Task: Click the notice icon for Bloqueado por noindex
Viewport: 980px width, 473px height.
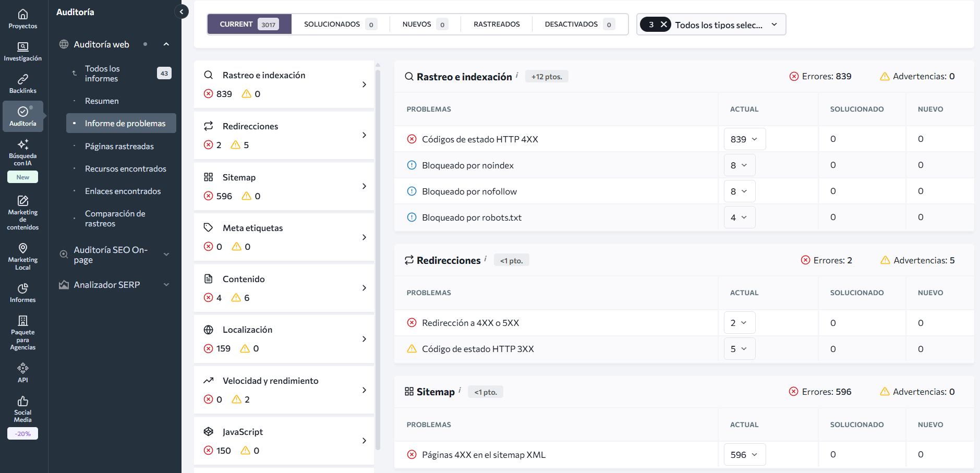Action: coord(412,165)
